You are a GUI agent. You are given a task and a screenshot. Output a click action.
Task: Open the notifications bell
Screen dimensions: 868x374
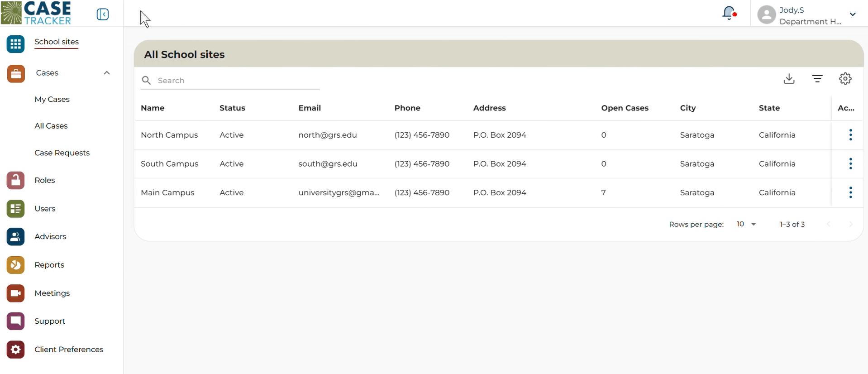(x=729, y=13)
